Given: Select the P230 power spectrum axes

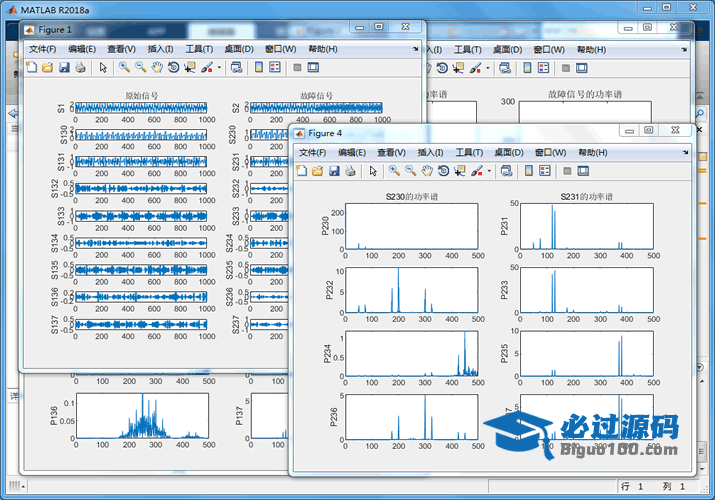Looking at the screenshot, I should [412, 227].
